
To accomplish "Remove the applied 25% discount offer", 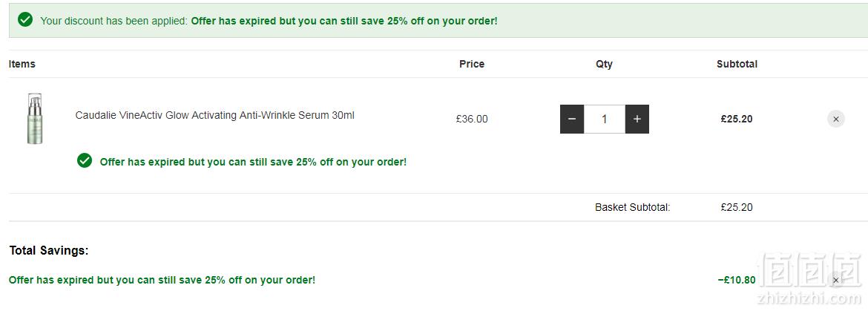I will [x=836, y=280].
